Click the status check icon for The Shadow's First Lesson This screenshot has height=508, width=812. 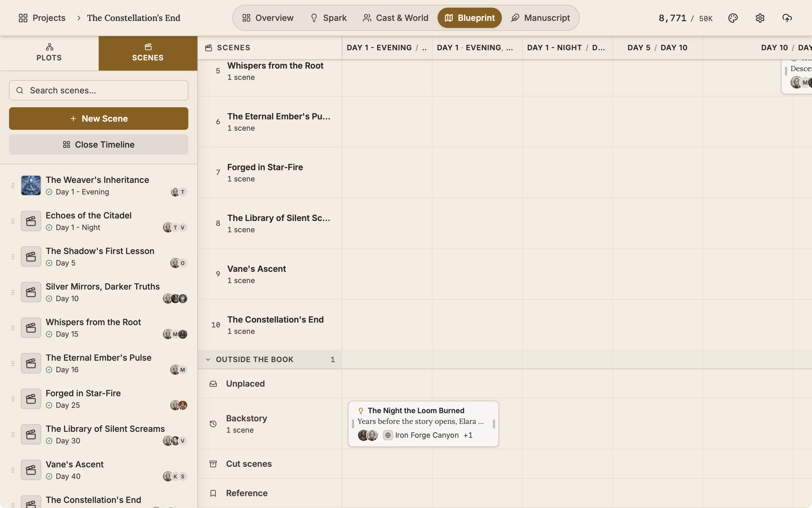(x=49, y=263)
